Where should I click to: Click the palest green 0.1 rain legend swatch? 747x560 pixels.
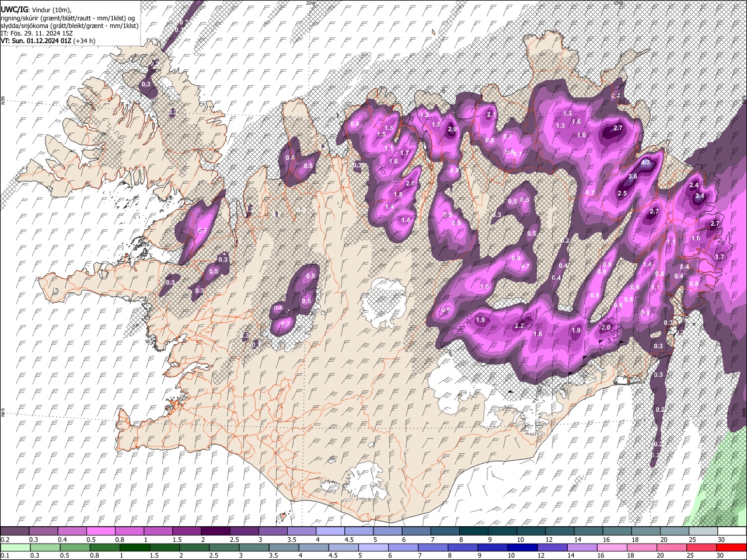coord(15,548)
